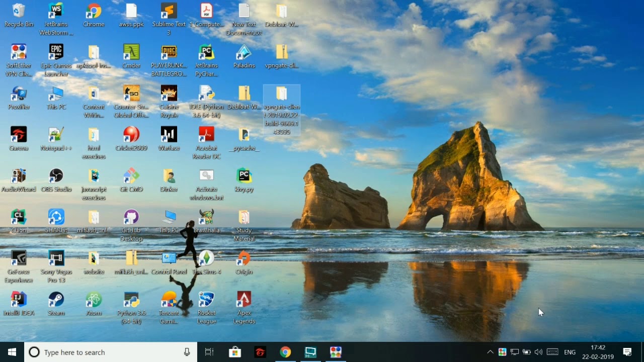Select the html exercises folder

94,143
